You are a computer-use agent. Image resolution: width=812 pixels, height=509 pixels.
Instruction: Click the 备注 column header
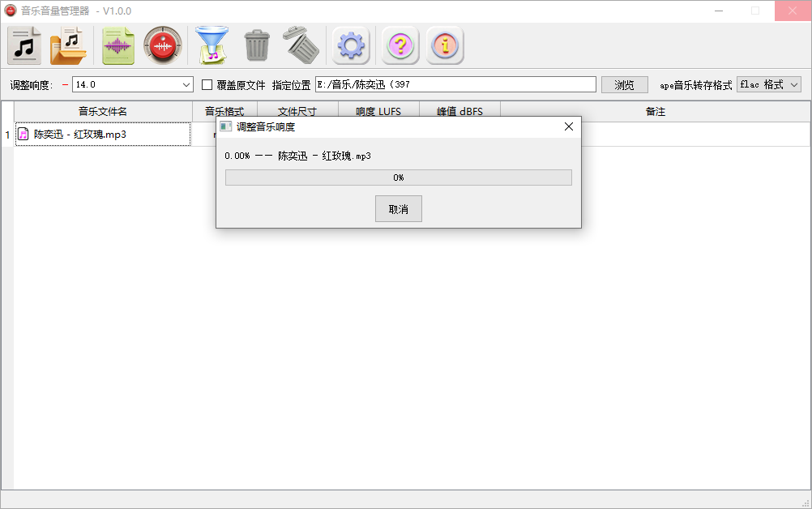click(655, 111)
